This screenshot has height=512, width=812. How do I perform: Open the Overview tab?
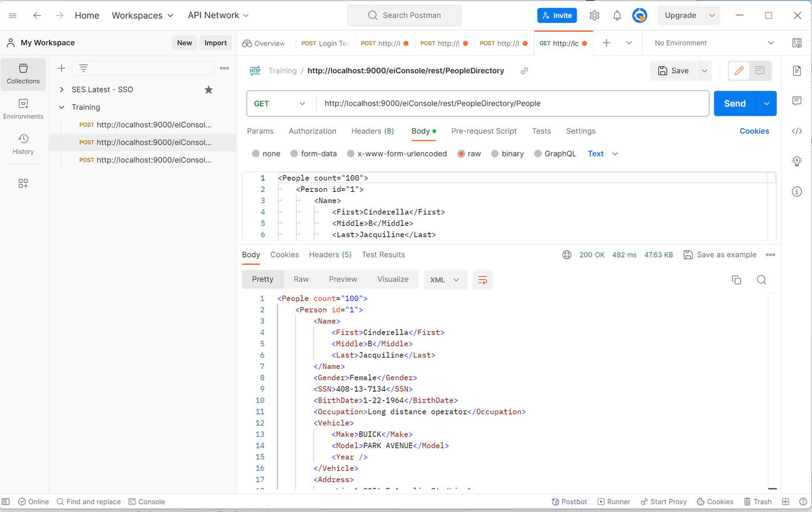(264, 43)
